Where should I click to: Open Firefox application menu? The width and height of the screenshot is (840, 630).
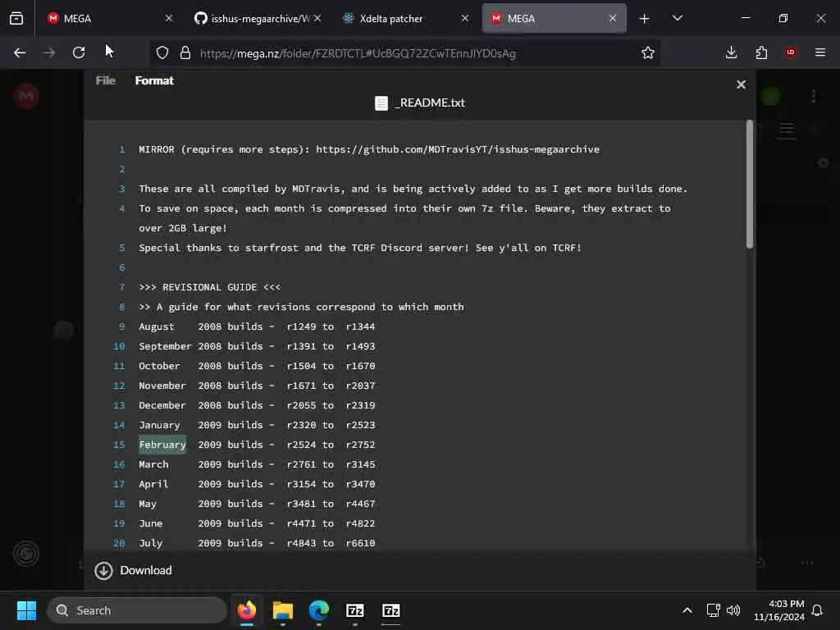820,52
